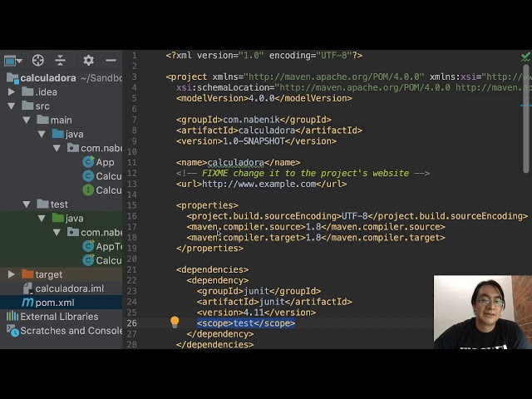Click the External Libraries bars icon

(x=12, y=316)
